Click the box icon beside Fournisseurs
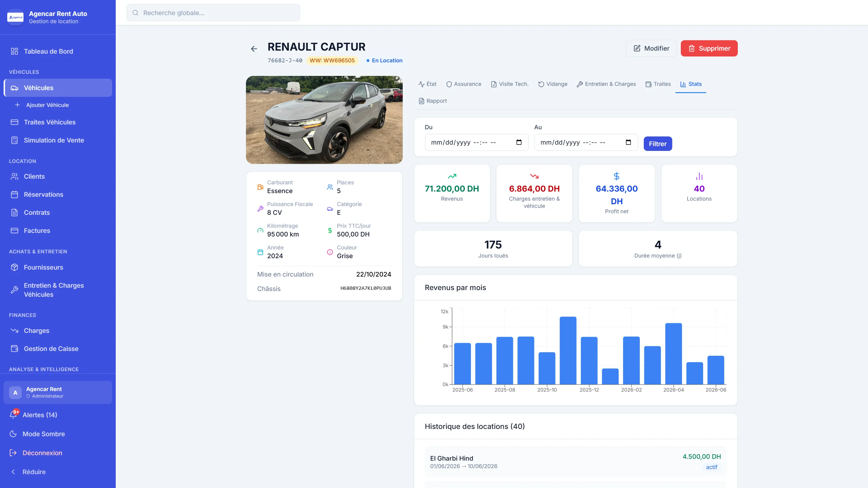The image size is (868, 488). click(x=14, y=267)
